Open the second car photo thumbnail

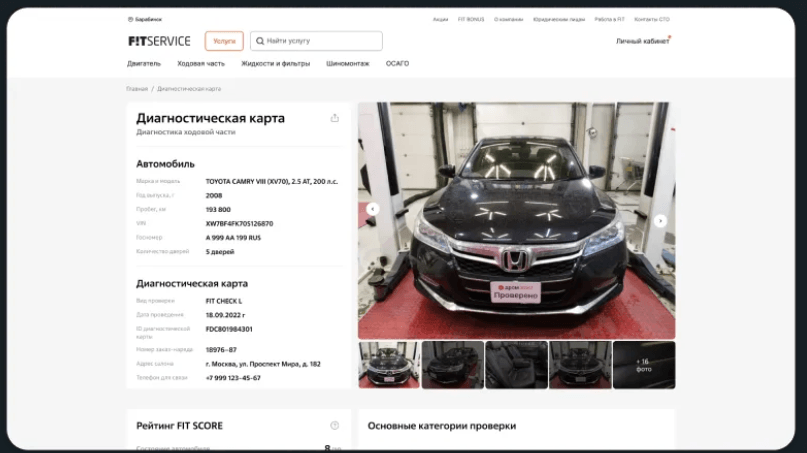[453, 364]
